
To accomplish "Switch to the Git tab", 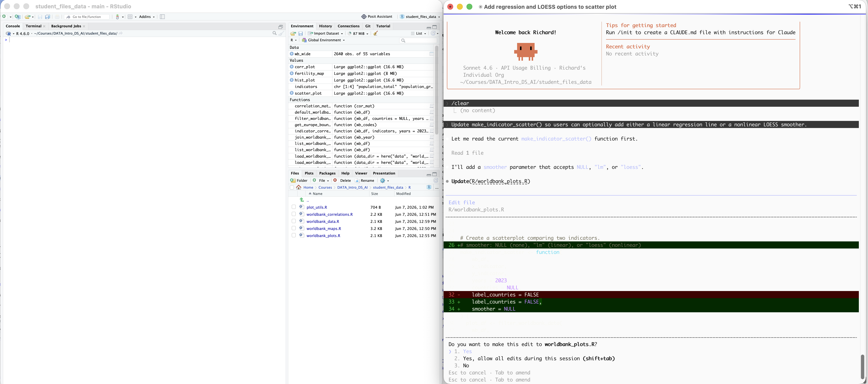I will point(368,26).
